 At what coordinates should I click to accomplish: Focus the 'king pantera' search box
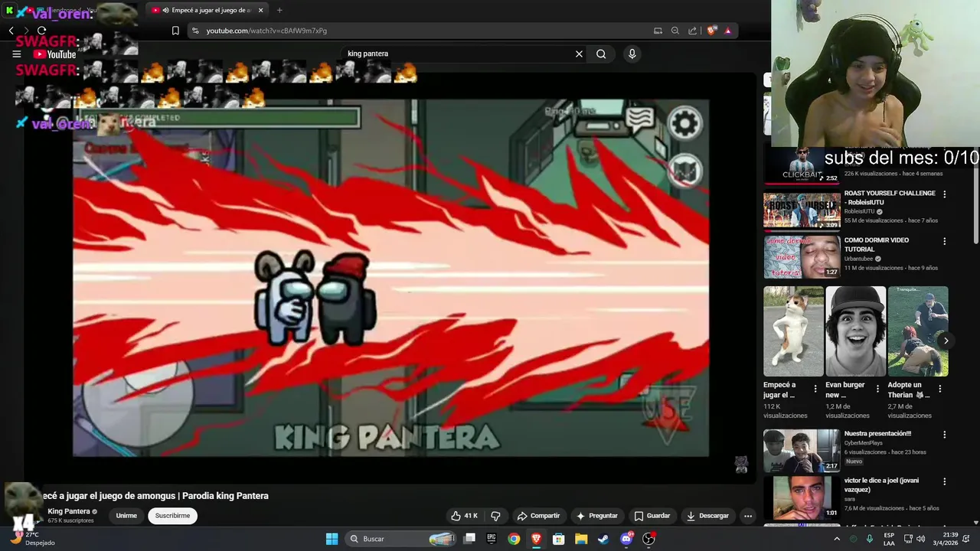[456, 54]
